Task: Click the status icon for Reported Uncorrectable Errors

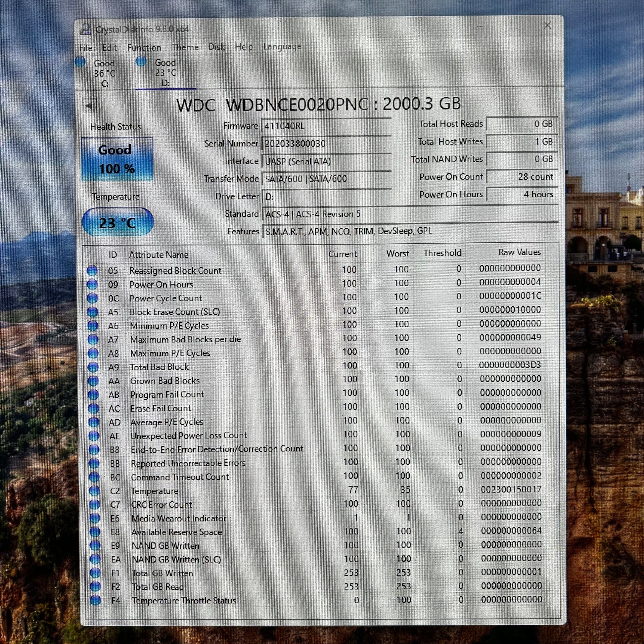Action: click(94, 463)
